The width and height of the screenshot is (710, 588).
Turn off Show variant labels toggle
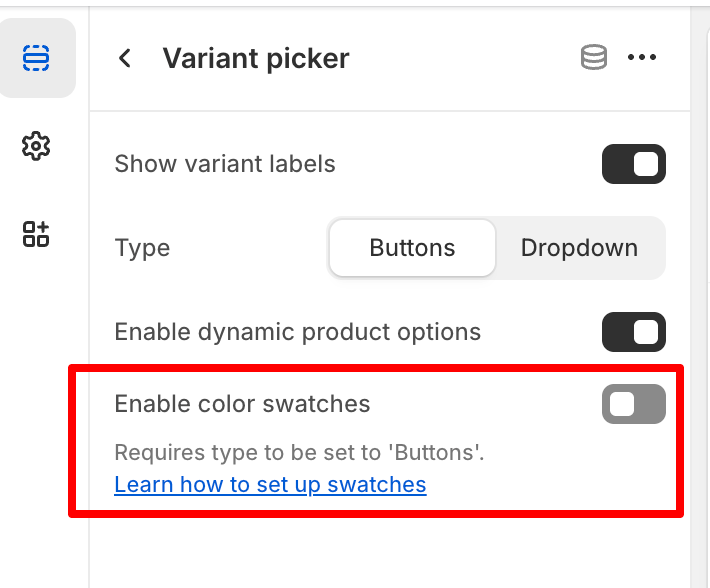click(x=633, y=164)
